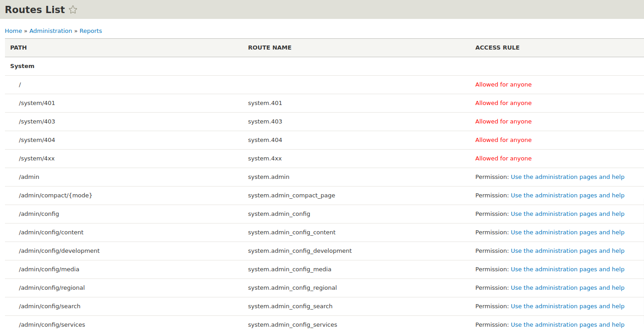Click the ACCESS RULE column header
The image size is (644, 333).
pos(497,48)
